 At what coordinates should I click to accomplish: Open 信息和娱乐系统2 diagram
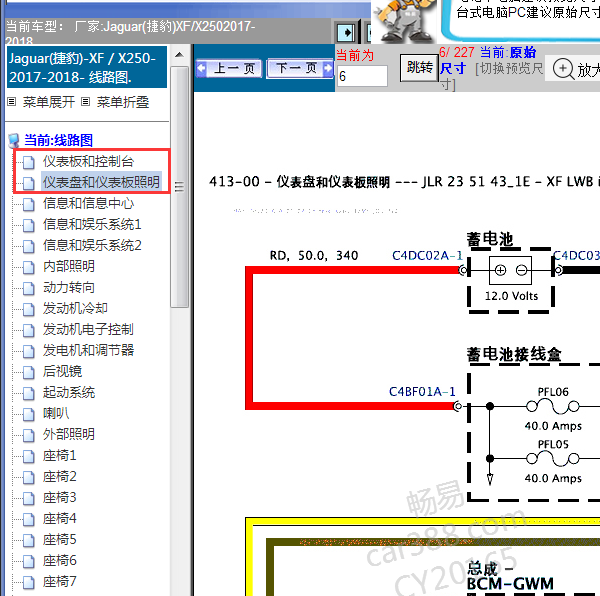92,245
